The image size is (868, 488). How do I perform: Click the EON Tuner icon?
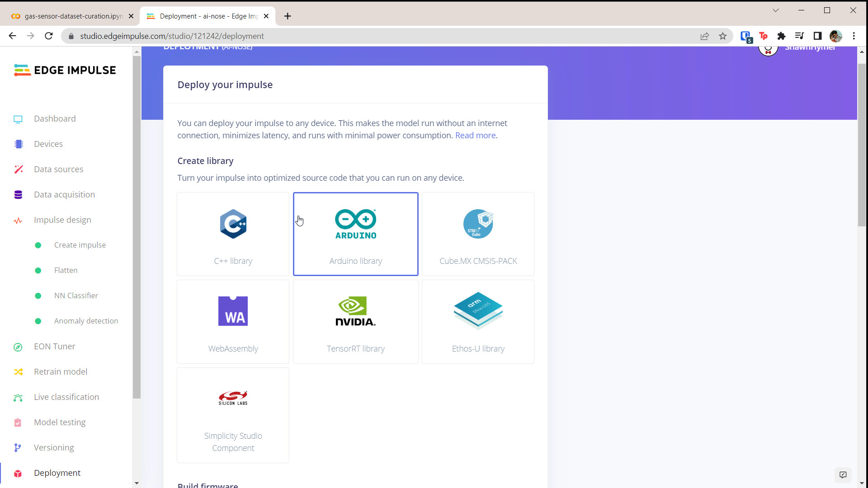point(18,347)
